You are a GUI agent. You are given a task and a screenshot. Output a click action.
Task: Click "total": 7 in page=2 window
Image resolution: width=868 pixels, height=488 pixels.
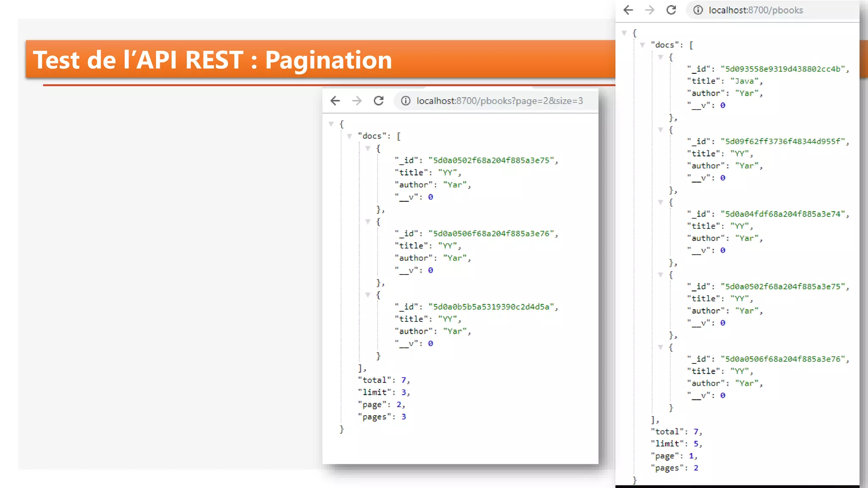coord(384,380)
